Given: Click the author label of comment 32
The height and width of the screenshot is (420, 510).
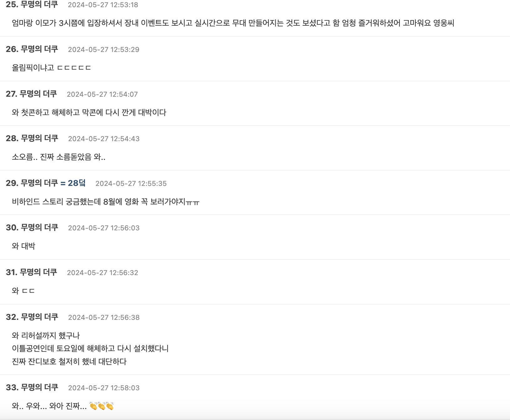Looking at the screenshot, I should click(x=39, y=317).
